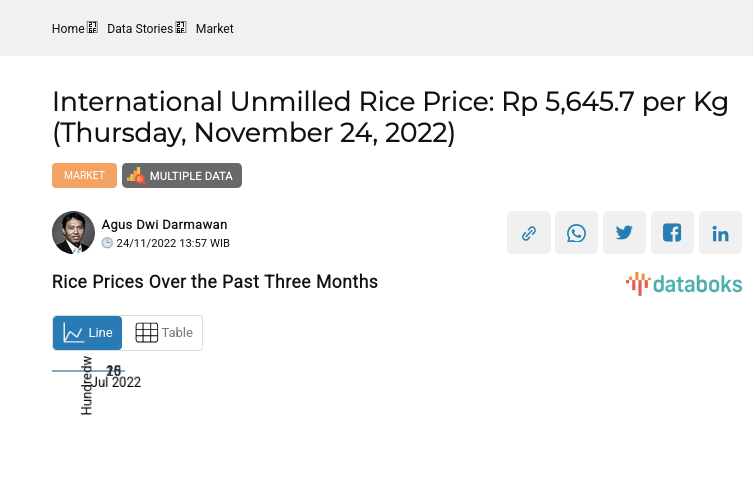
Task: Click the MULTIPLE DATA badge
Action: (182, 176)
